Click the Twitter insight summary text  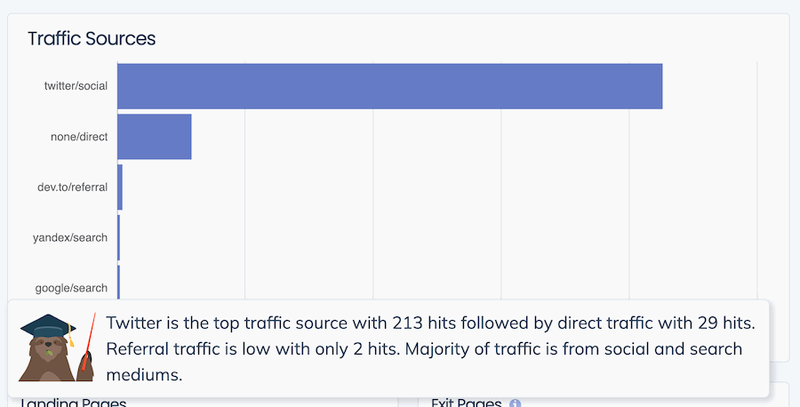pyautogui.click(x=430, y=349)
